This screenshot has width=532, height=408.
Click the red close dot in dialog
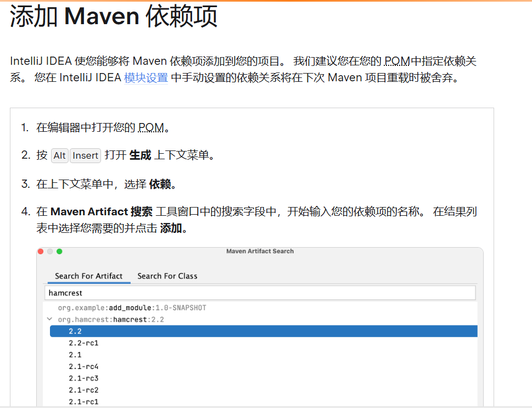pyautogui.click(x=41, y=251)
